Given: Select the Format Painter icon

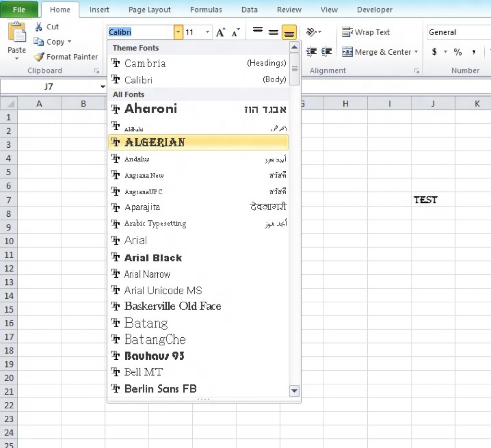Looking at the screenshot, I should pos(39,57).
